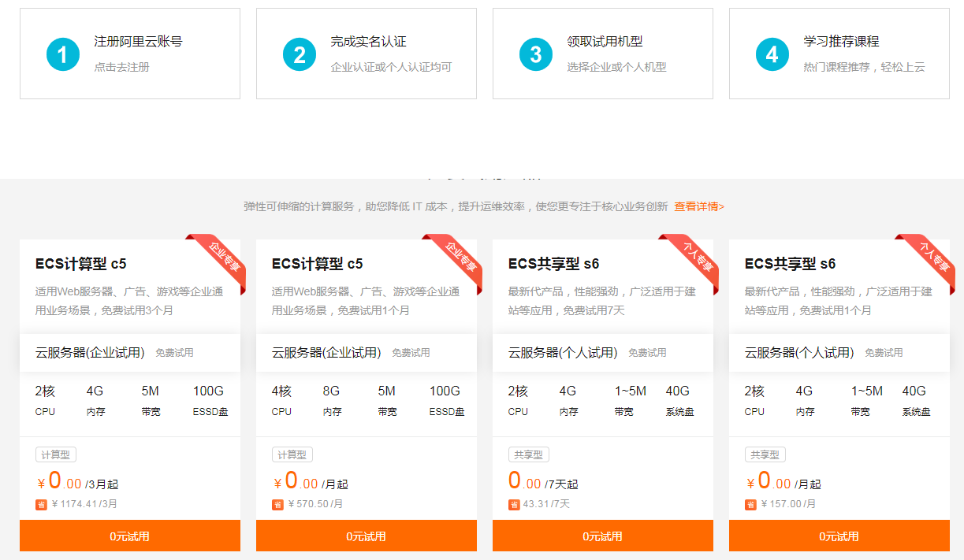Open the 学习推荐课程 step

pyautogui.click(x=841, y=42)
